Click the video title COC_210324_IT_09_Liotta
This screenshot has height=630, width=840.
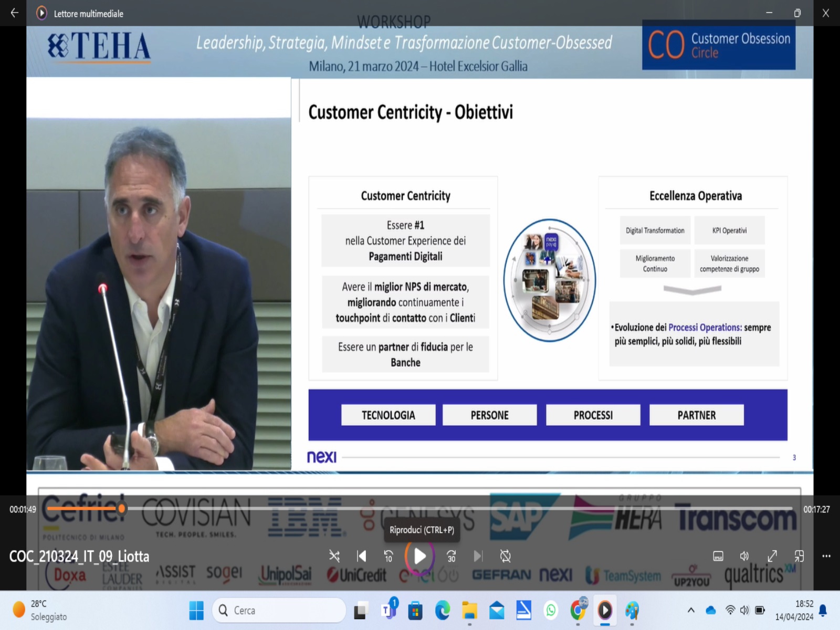click(79, 556)
